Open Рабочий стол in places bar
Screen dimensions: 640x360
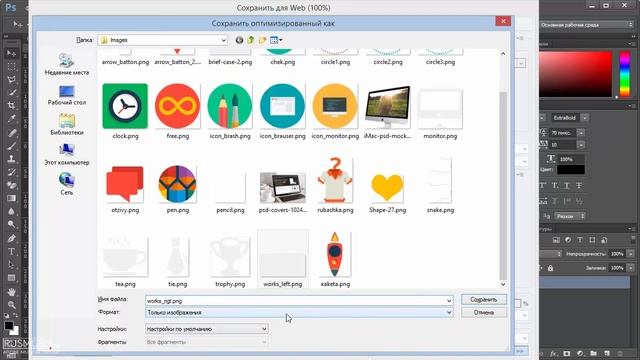click(67, 95)
